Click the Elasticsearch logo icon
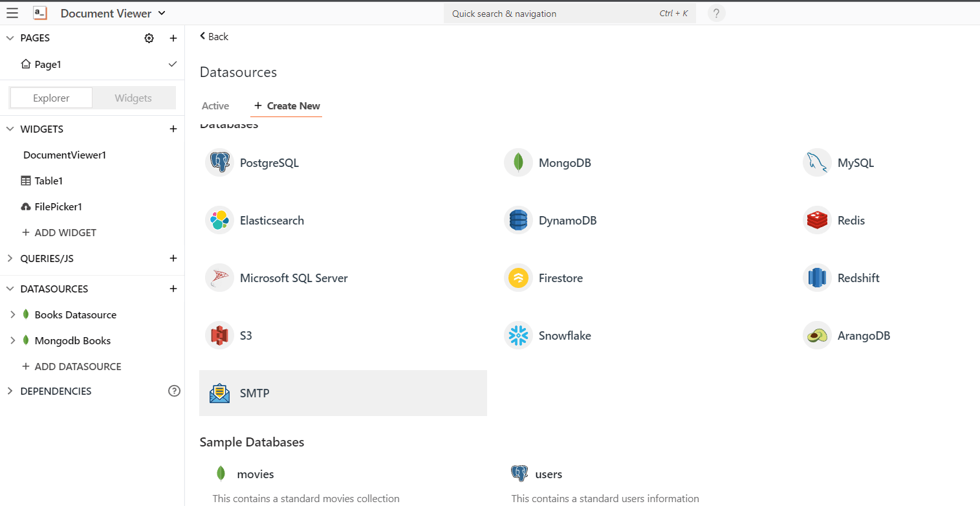 pos(219,220)
